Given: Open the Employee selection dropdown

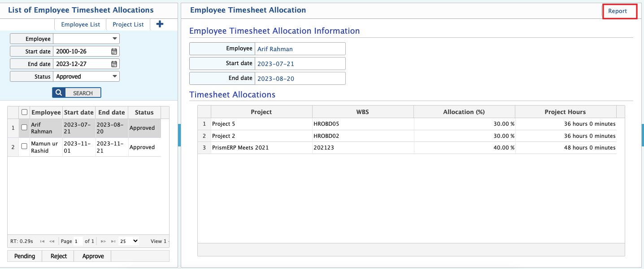Looking at the screenshot, I should (115, 38).
